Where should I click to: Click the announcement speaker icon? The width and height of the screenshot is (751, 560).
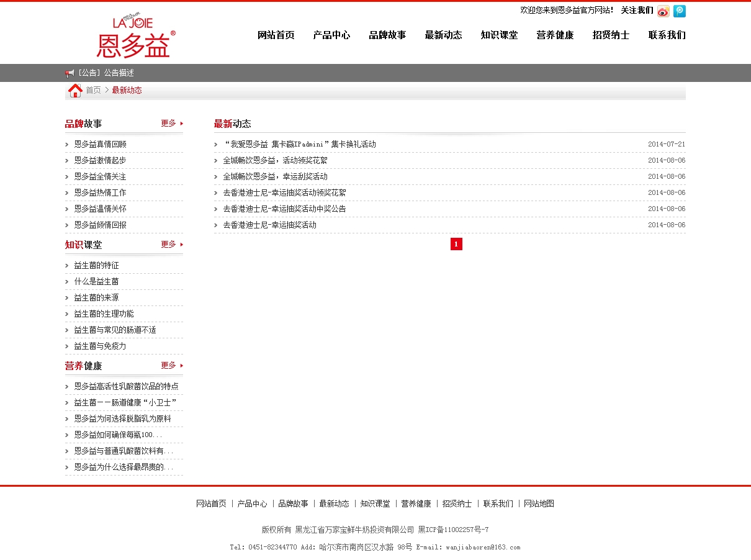click(x=70, y=73)
